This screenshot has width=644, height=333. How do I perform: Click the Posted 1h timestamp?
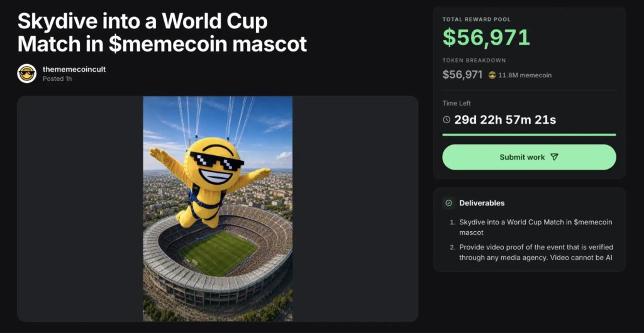click(x=57, y=79)
